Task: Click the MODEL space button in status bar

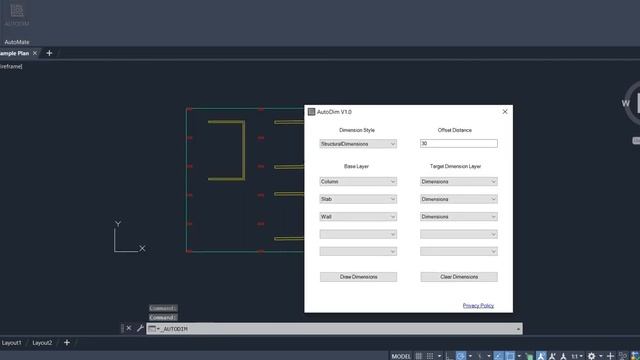Action: tap(401, 356)
